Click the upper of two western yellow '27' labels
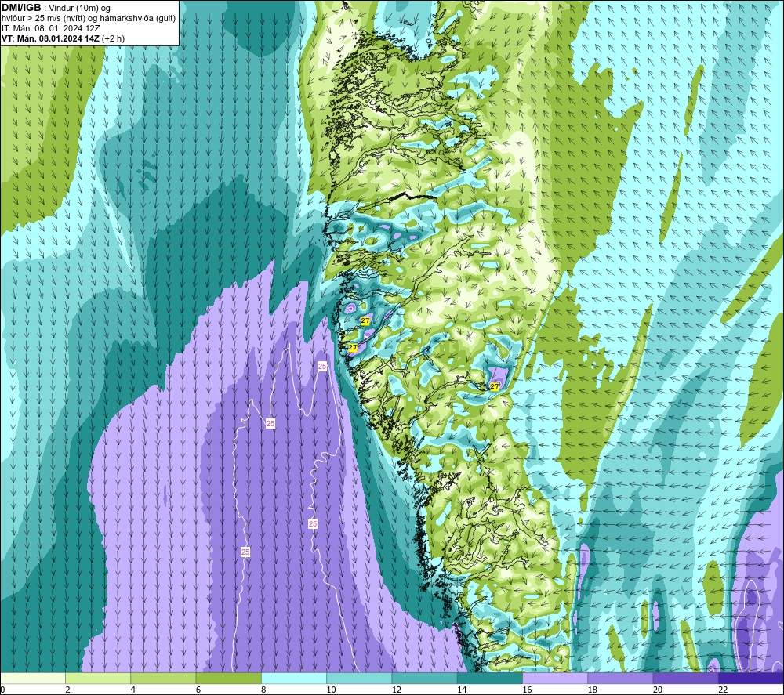The width and height of the screenshot is (784, 695). 365,320
